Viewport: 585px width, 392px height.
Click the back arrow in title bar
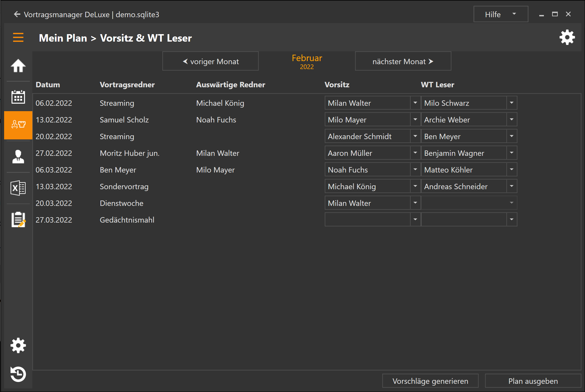coord(17,14)
